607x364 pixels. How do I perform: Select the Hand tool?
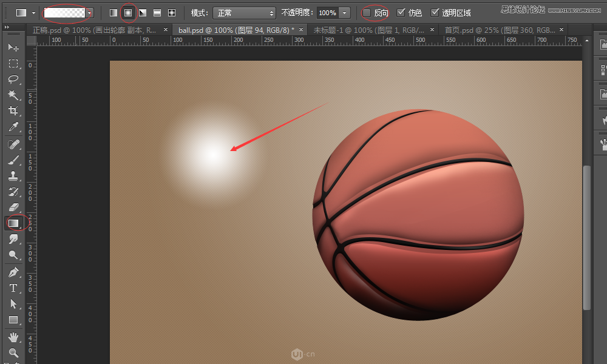(x=13, y=337)
